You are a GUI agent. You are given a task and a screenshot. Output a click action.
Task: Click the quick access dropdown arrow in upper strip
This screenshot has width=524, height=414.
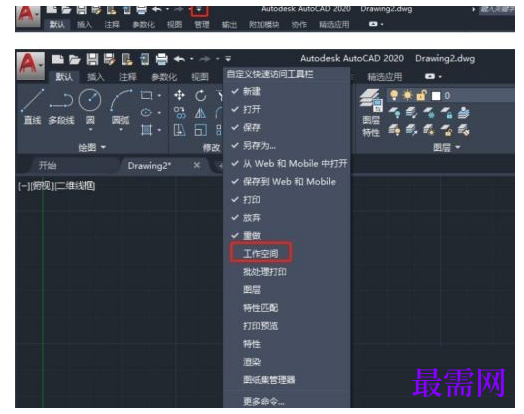click(199, 10)
